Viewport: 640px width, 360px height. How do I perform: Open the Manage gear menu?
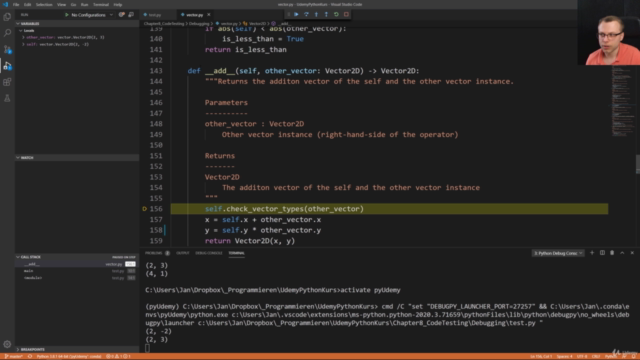7,344
